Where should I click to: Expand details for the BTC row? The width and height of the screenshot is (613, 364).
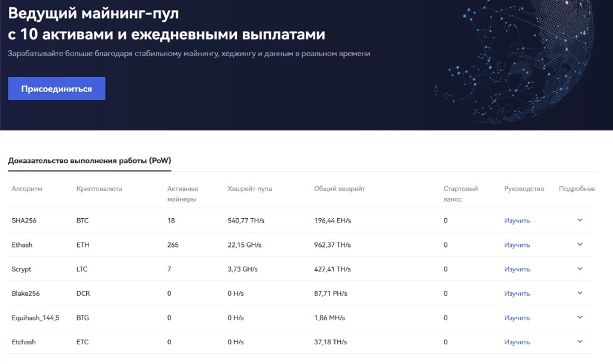click(x=580, y=221)
